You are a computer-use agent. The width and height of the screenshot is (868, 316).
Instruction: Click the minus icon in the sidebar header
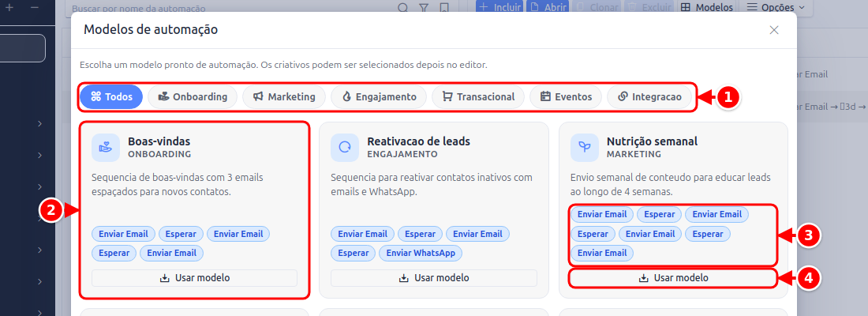[x=34, y=7]
